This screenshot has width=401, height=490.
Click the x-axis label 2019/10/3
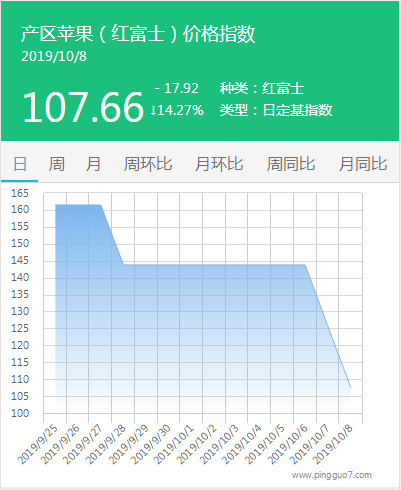[x=219, y=444]
